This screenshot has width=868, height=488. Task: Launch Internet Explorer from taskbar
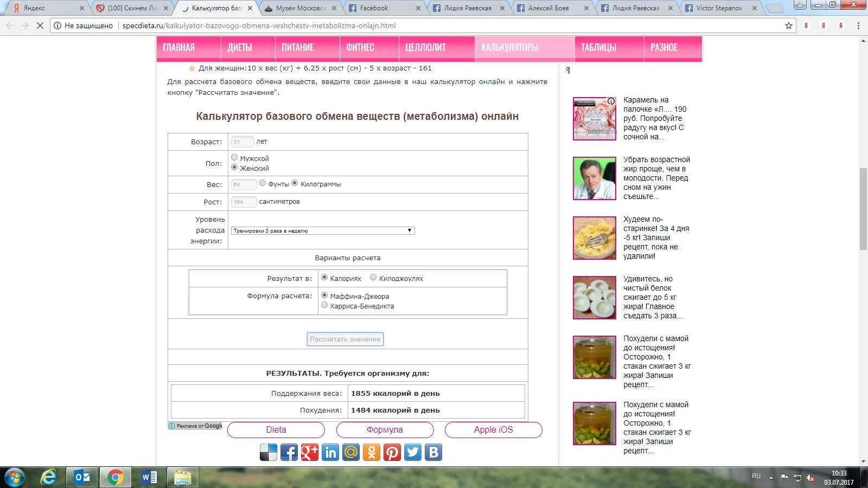click(x=49, y=477)
